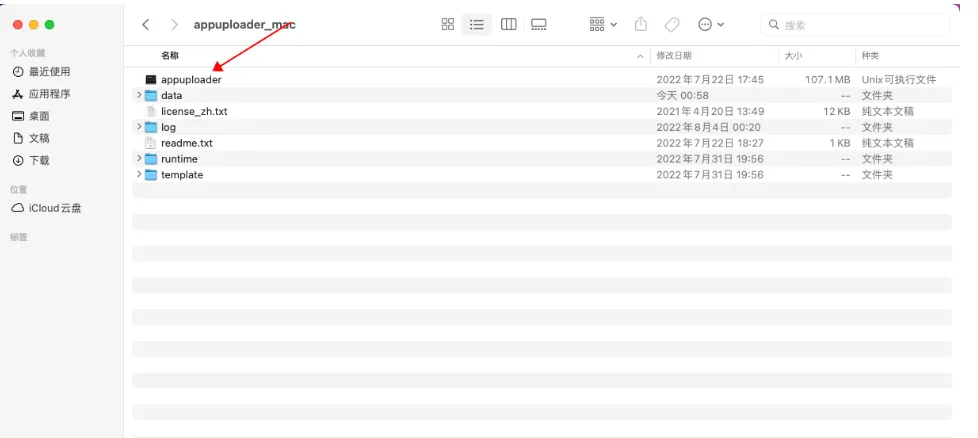This screenshot has height=438, width=978.
Task: Minimize the window with yellow button
Action: (34, 24)
